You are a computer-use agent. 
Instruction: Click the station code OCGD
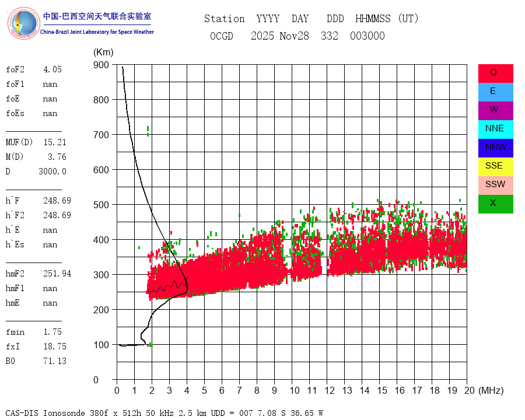click(x=222, y=36)
